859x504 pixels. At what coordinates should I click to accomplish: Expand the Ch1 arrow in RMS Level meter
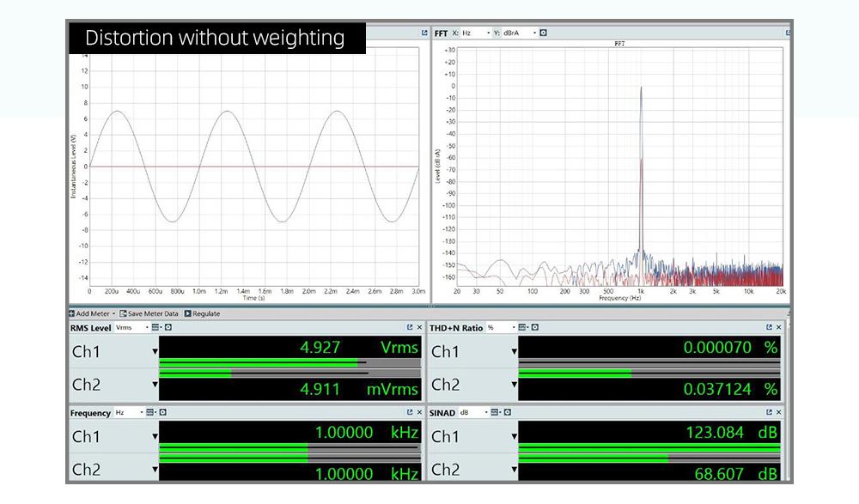point(155,351)
